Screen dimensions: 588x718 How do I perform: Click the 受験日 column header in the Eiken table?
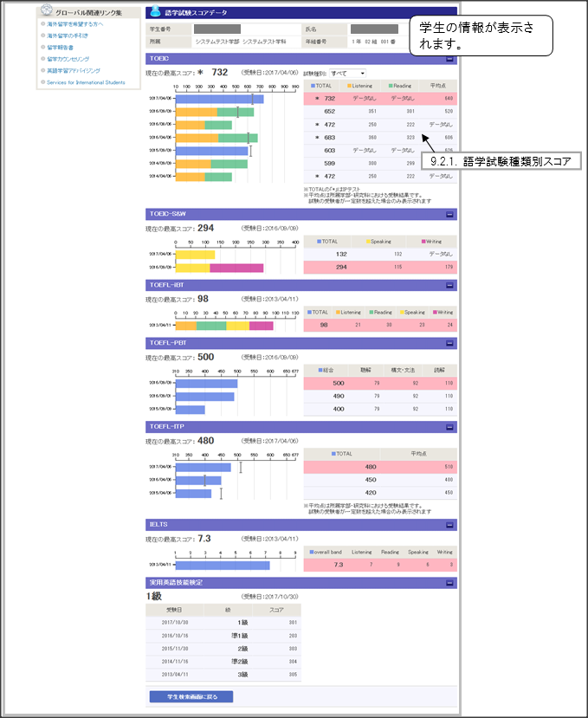[174, 610]
